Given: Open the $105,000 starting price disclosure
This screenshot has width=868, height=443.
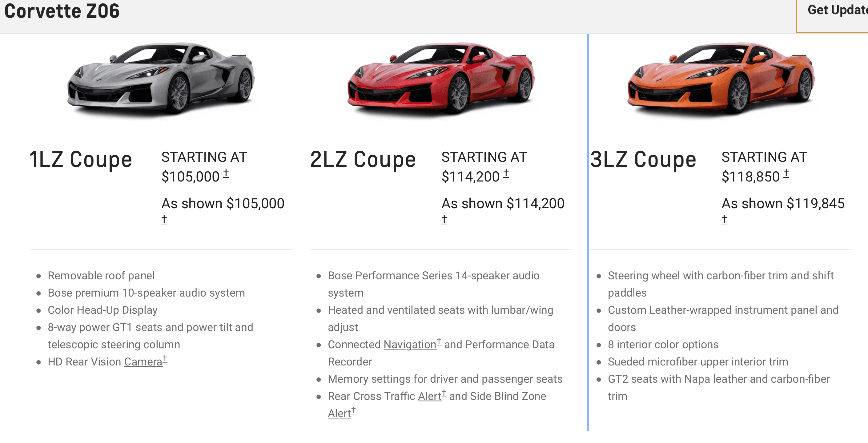Looking at the screenshot, I should [x=226, y=174].
